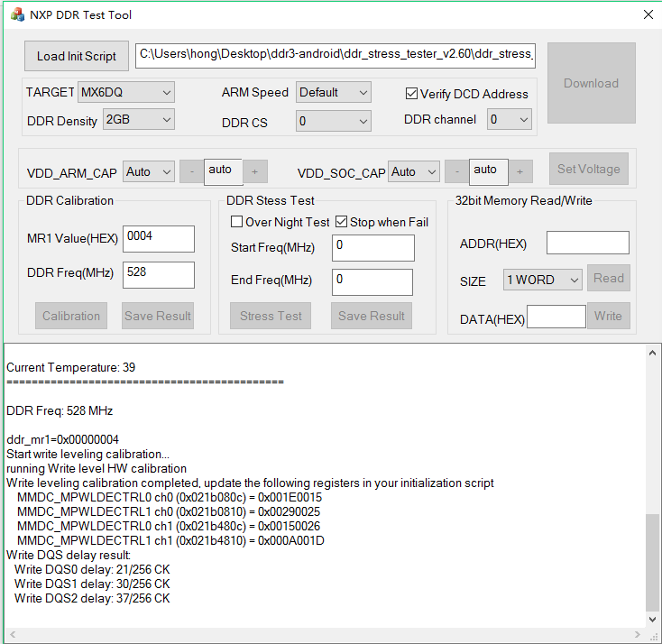Click the DDR Freq(MHz) field showing 528
This screenshot has width=662, height=644.
[159, 274]
